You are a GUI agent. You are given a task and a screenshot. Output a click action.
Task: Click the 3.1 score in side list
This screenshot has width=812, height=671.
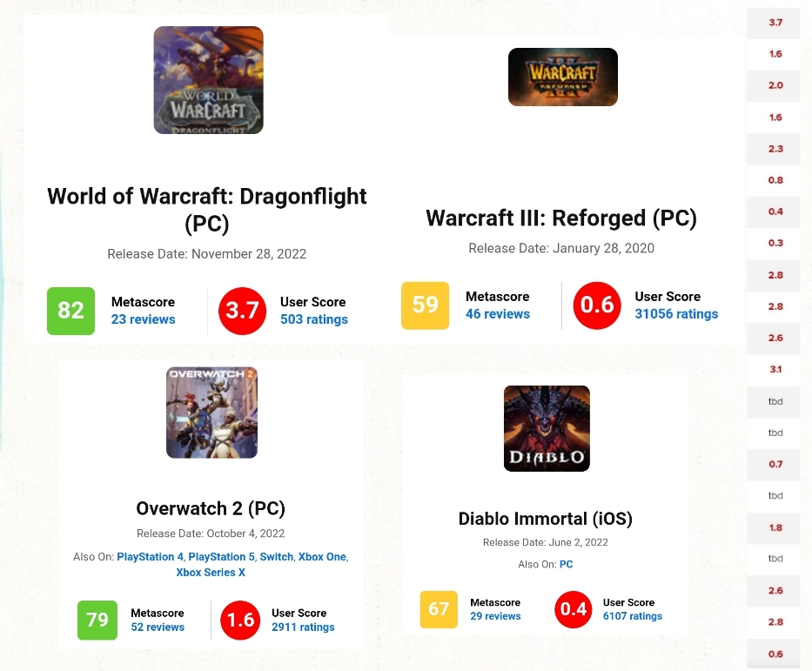pos(775,370)
